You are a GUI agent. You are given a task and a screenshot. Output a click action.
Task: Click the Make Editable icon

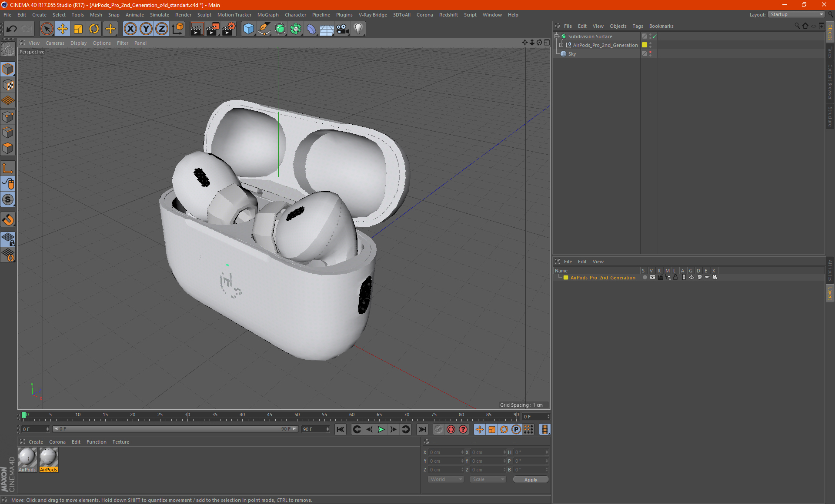(x=8, y=50)
